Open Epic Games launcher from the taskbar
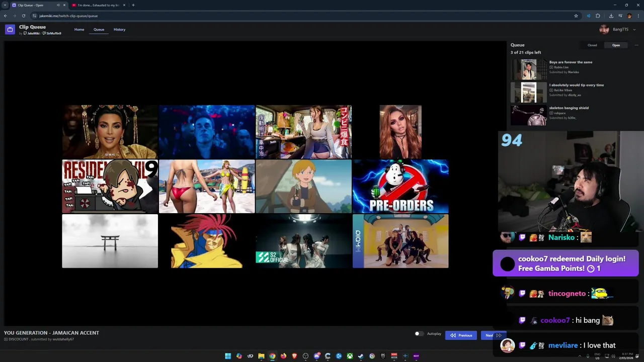Image resolution: width=644 pixels, height=362 pixels. [x=383, y=356]
